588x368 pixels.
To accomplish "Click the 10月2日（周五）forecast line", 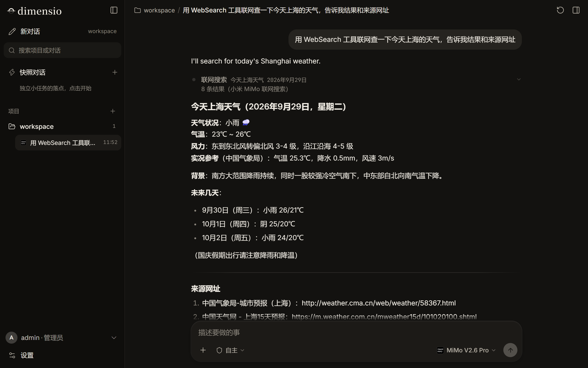I will click(x=253, y=238).
